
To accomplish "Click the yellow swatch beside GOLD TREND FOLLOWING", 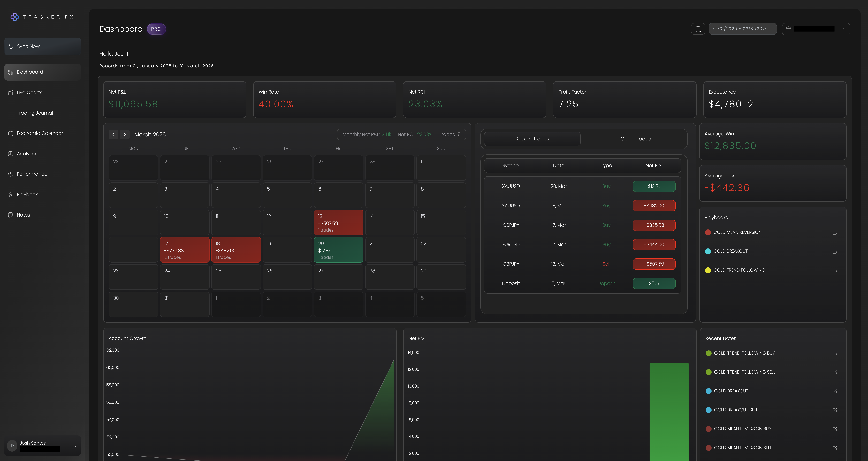I will 708,270.
